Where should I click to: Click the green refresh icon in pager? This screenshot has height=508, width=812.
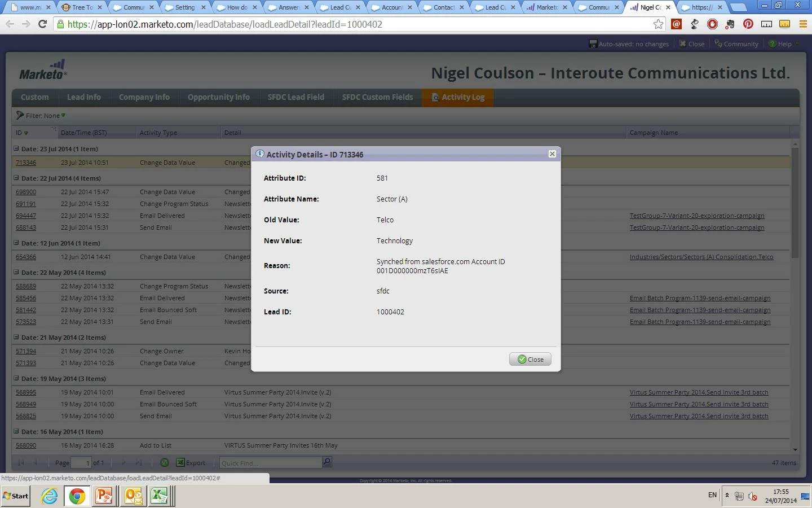click(164, 462)
